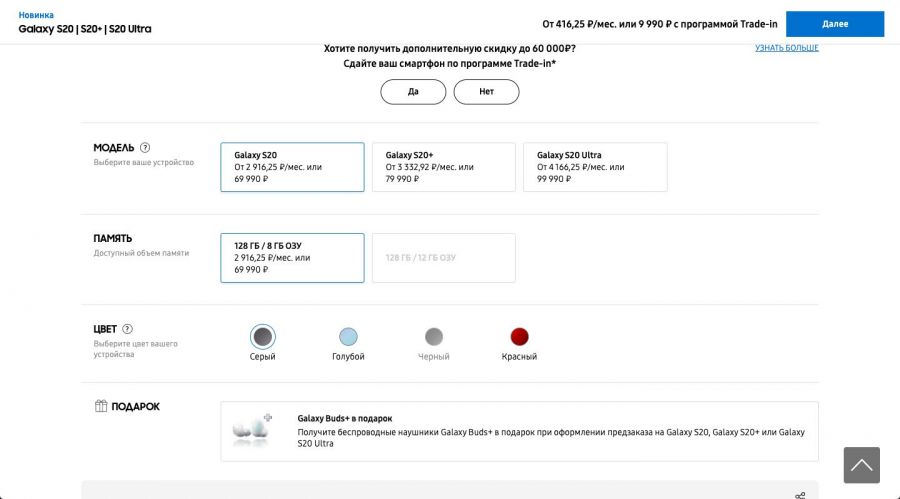The image size is (900, 499).
Task: Click the gift icon beside ПОДАРОК
Action: coord(101,406)
